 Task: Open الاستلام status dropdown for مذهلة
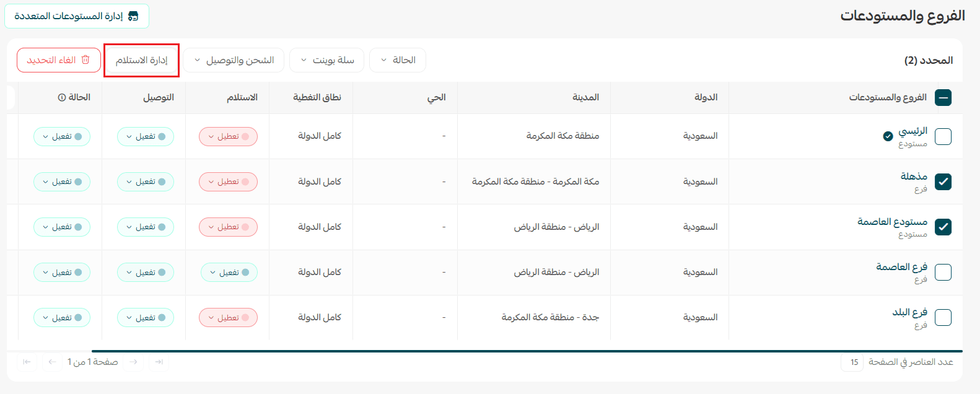(228, 182)
